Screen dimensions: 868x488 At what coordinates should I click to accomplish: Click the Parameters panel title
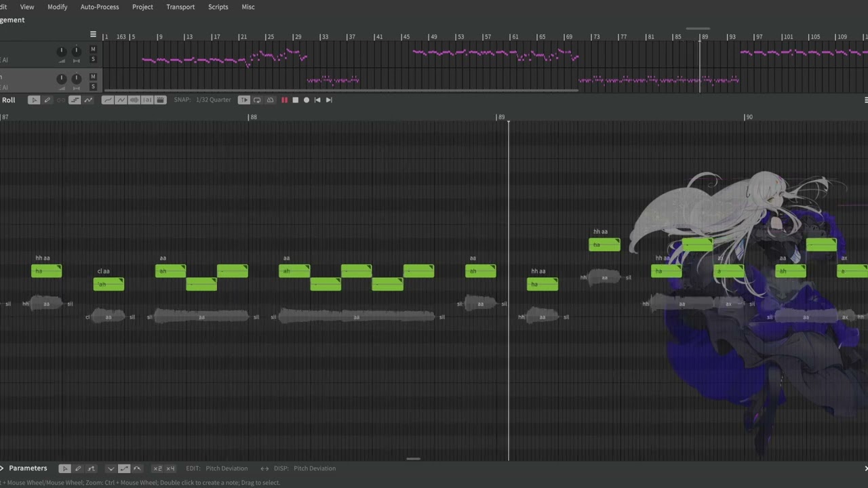pyautogui.click(x=28, y=468)
